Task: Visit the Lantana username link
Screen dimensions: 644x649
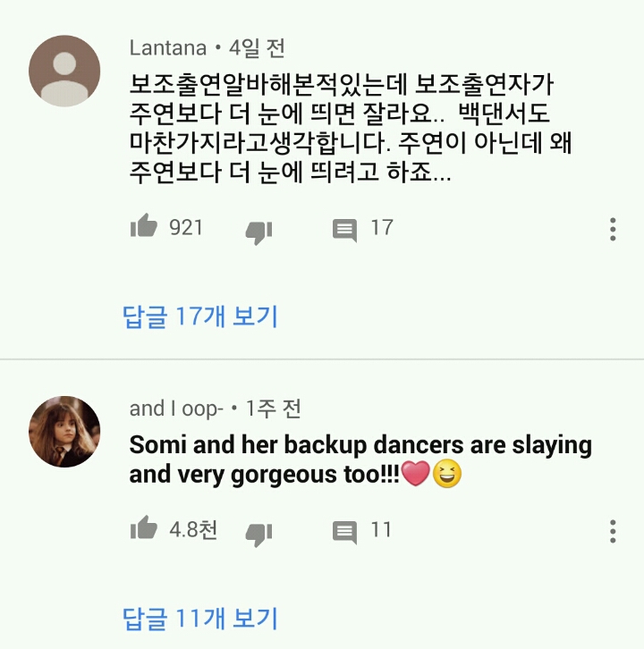Action: pos(167,47)
